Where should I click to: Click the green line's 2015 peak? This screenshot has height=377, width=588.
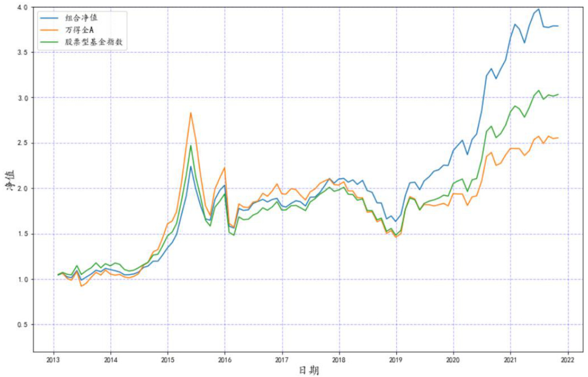point(191,145)
